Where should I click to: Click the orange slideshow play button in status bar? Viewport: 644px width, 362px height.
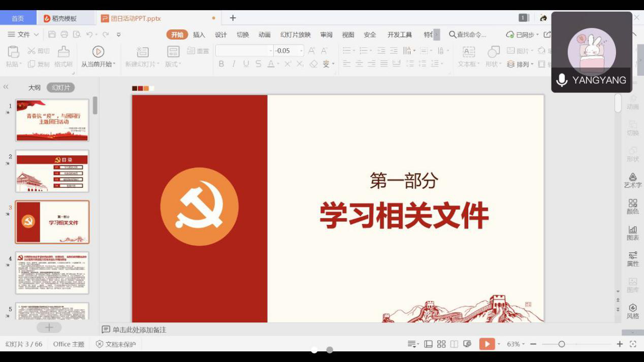coord(487,344)
